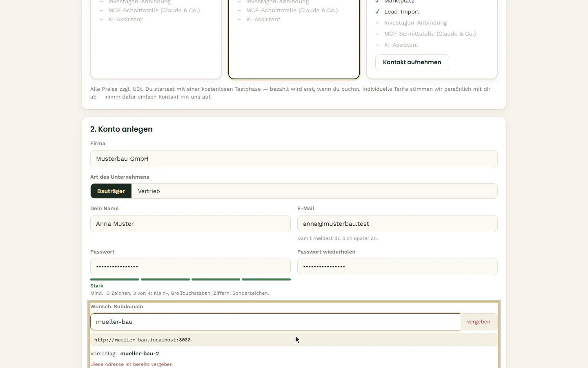Click the 'Mind. 10 Zeichen' password rule text
Image resolution: width=588 pixels, height=368 pixels.
click(x=180, y=293)
